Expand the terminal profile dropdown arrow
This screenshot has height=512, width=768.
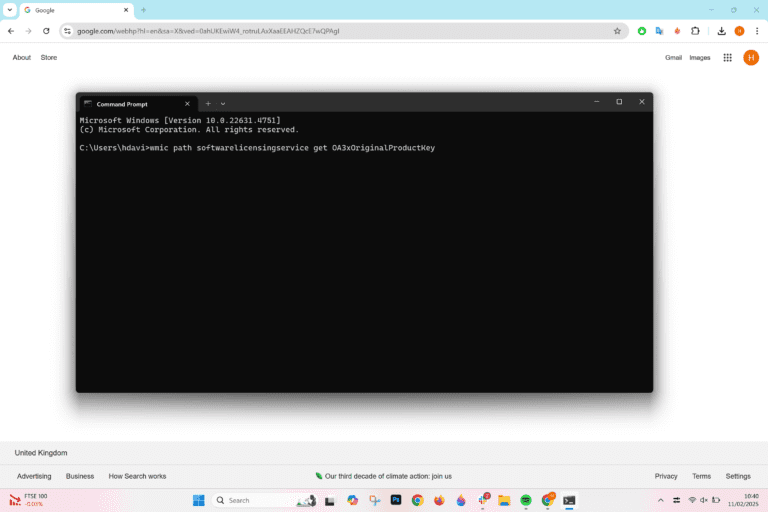pyautogui.click(x=223, y=104)
